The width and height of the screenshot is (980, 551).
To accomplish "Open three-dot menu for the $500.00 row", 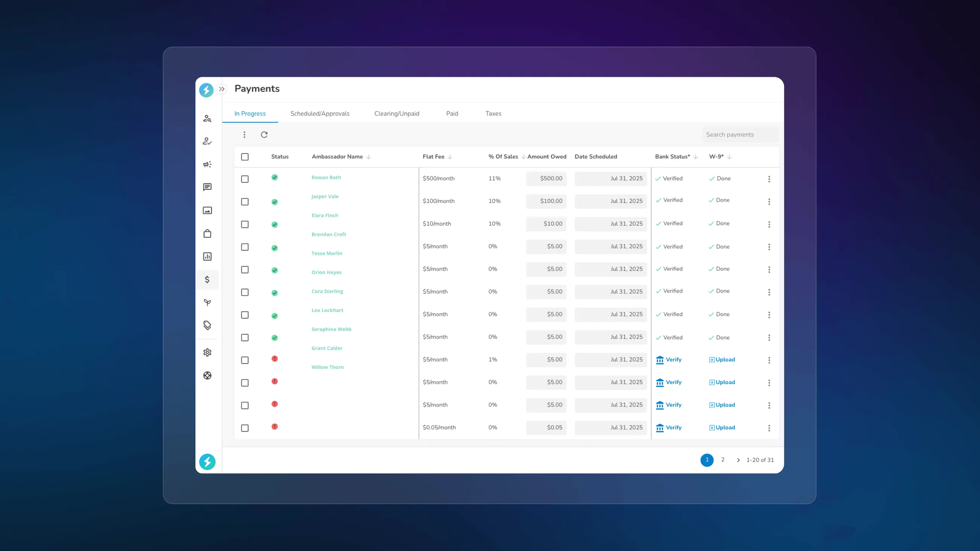I will pos(769,179).
